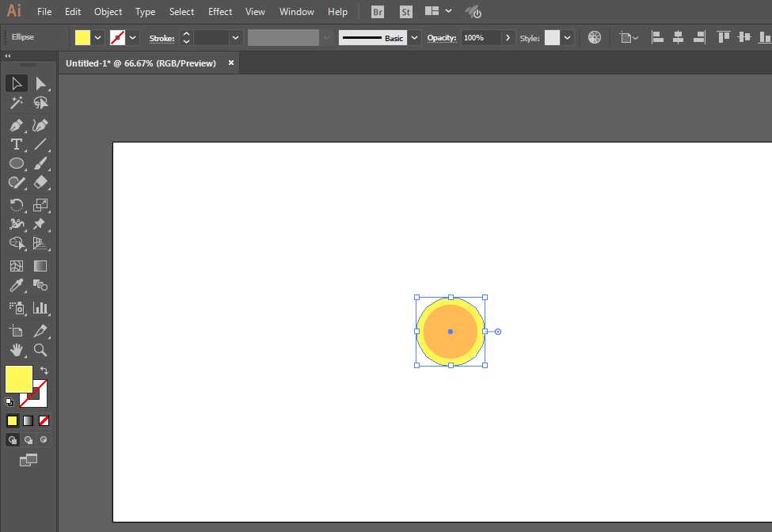
Task: Expand the Basic brush definition dropdown
Action: 415,37
